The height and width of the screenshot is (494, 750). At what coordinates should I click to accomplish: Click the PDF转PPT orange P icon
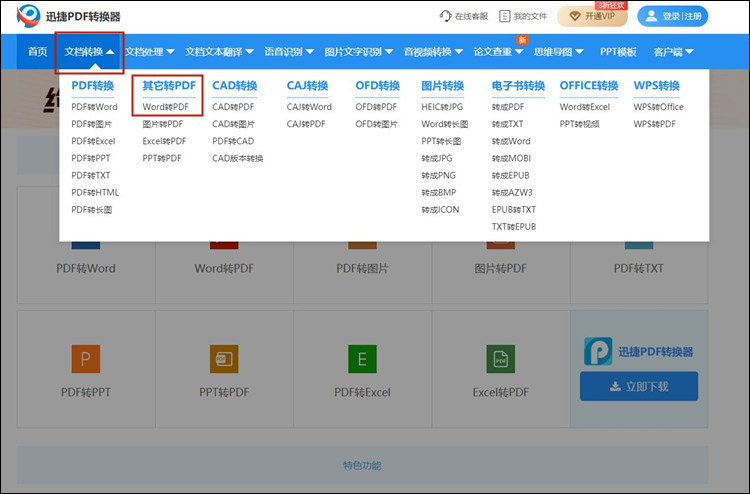click(86, 359)
